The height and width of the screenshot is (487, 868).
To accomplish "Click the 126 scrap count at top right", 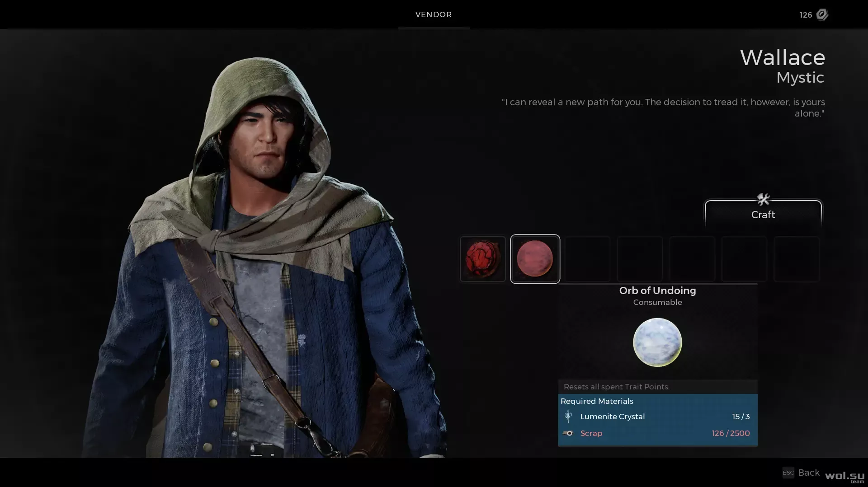I will pos(806,15).
